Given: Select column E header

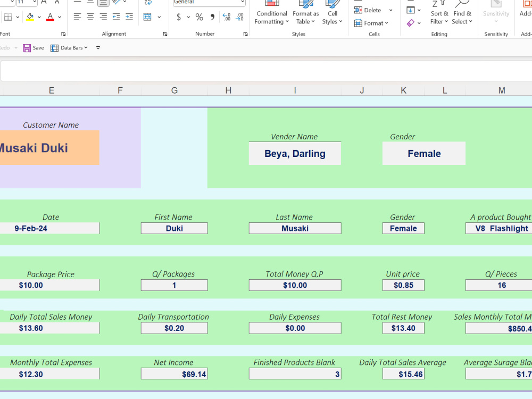Looking at the screenshot, I should point(52,90).
